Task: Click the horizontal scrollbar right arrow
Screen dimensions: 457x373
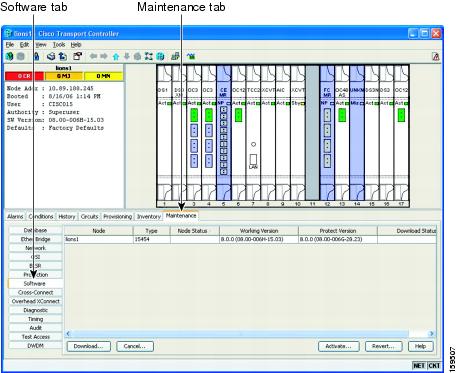Action: tap(432, 333)
